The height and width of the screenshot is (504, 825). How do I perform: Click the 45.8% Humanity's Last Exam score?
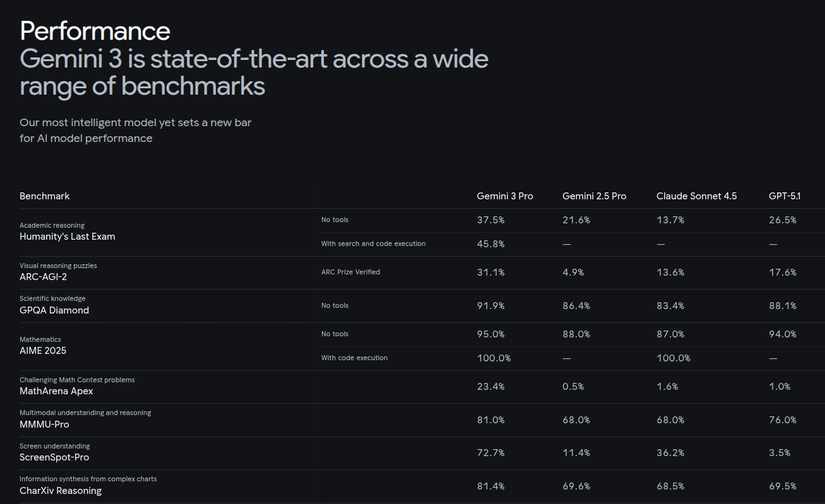pos(490,244)
